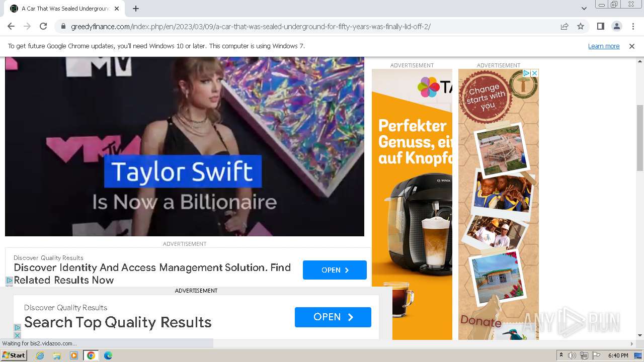Image resolution: width=644 pixels, height=362 pixels.
Task: Click the scroll down arrow of page scrollbar
Action: [640, 335]
